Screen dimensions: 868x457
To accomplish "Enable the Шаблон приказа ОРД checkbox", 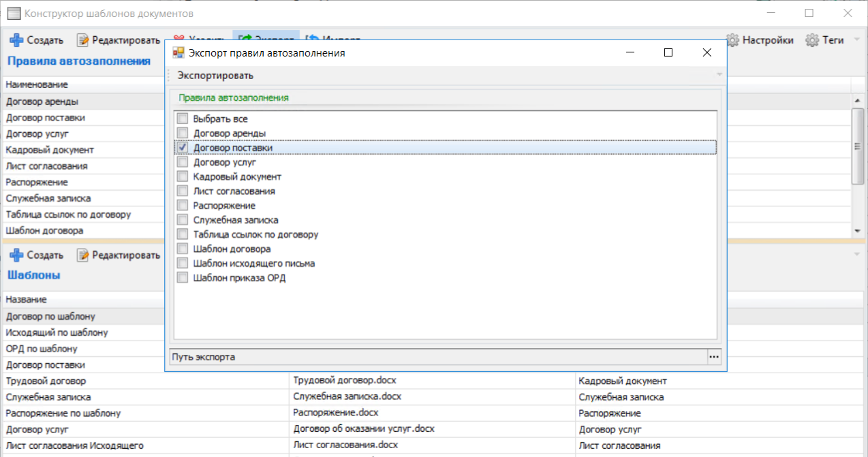I will [182, 278].
